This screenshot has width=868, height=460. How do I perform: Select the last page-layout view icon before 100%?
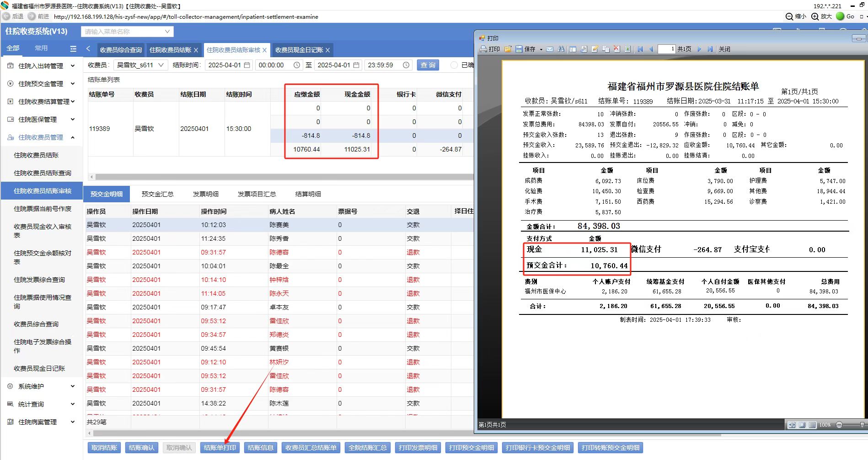coord(812,425)
